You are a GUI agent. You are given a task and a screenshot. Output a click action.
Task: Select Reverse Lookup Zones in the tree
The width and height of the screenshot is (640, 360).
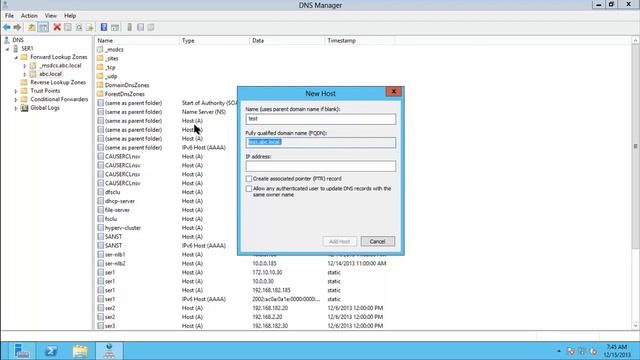pos(58,82)
